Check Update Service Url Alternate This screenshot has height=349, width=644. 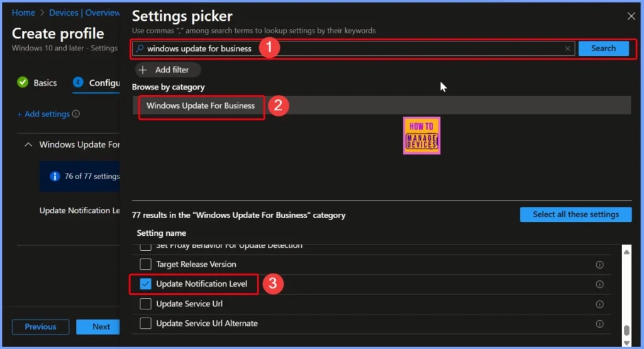click(x=145, y=323)
